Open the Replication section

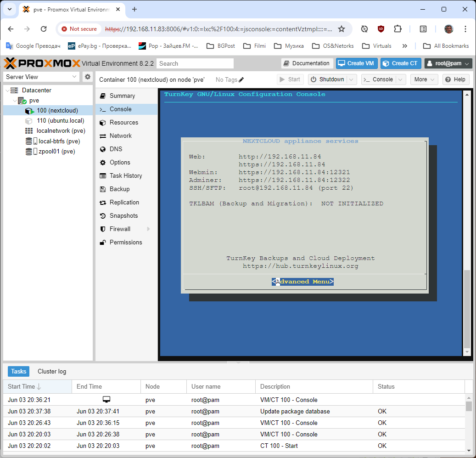[x=127, y=202]
